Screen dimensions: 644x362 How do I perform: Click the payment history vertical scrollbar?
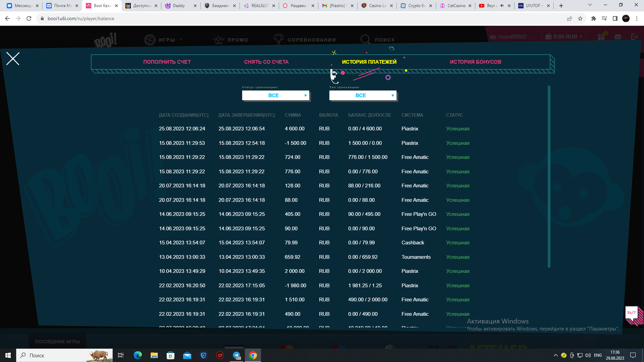point(549,177)
